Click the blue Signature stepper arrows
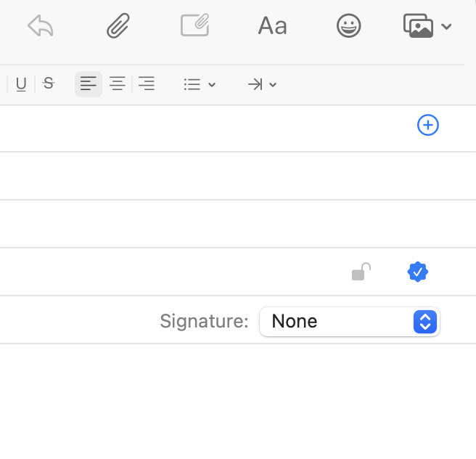Image resolution: width=476 pixels, height=459 pixels. click(x=425, y=322)
